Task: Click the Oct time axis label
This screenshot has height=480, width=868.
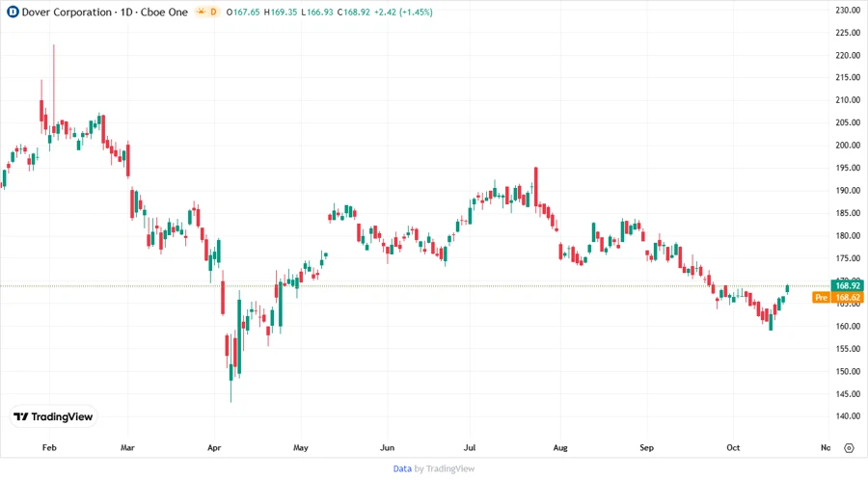Action: 733,448
